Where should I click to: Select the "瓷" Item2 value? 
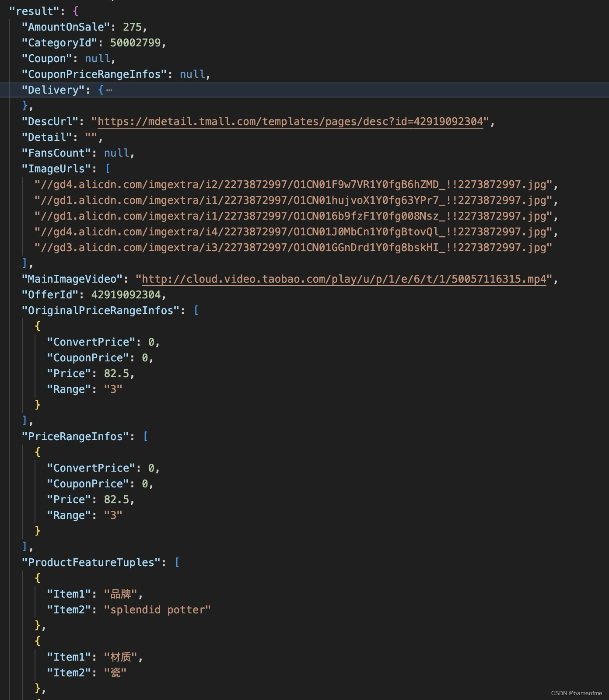pos(115,673)
